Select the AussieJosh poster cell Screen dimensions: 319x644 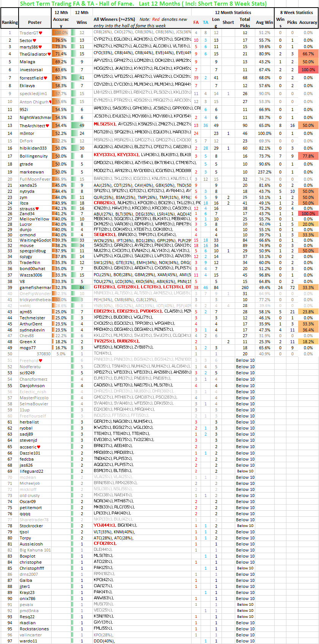[x=35, y=544]
